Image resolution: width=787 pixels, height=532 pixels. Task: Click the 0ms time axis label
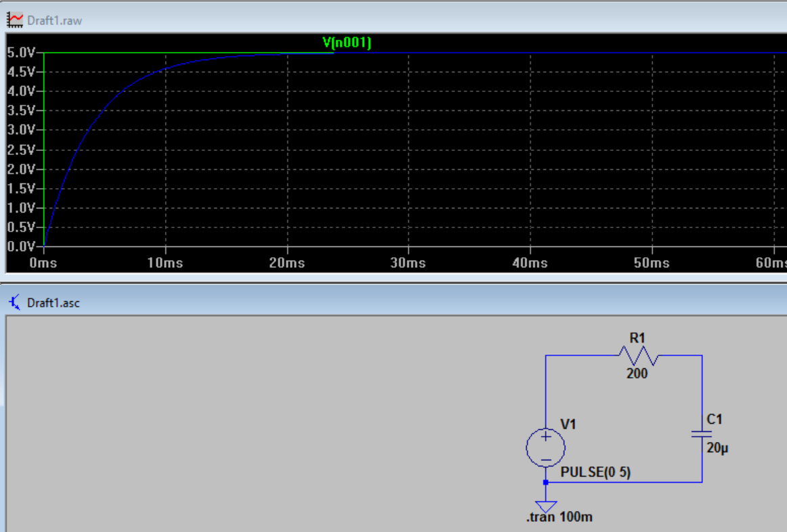(x=43, y=263)
